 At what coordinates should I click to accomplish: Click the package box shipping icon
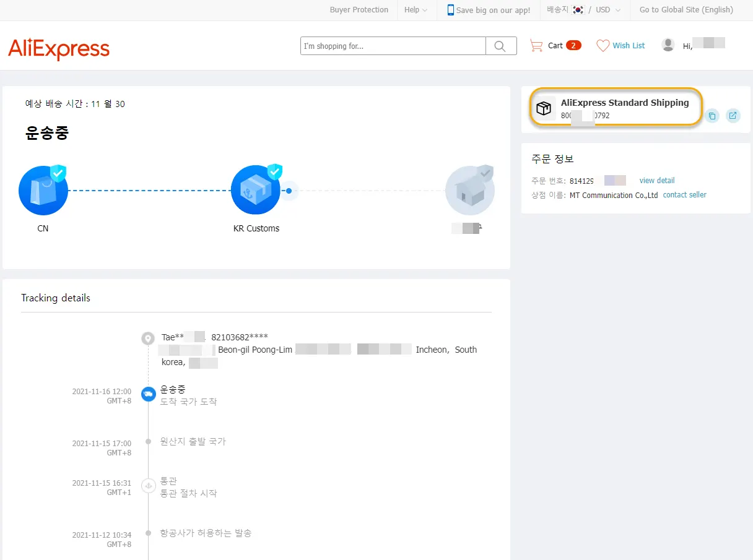pyautogui.click(x=544, y=108)
